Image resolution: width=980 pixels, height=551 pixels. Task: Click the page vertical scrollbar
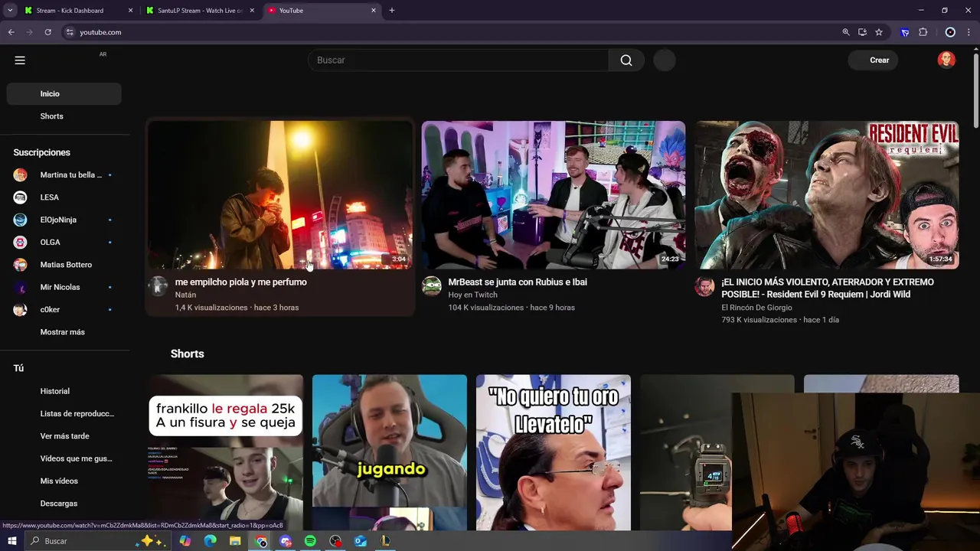coord(975,90)
